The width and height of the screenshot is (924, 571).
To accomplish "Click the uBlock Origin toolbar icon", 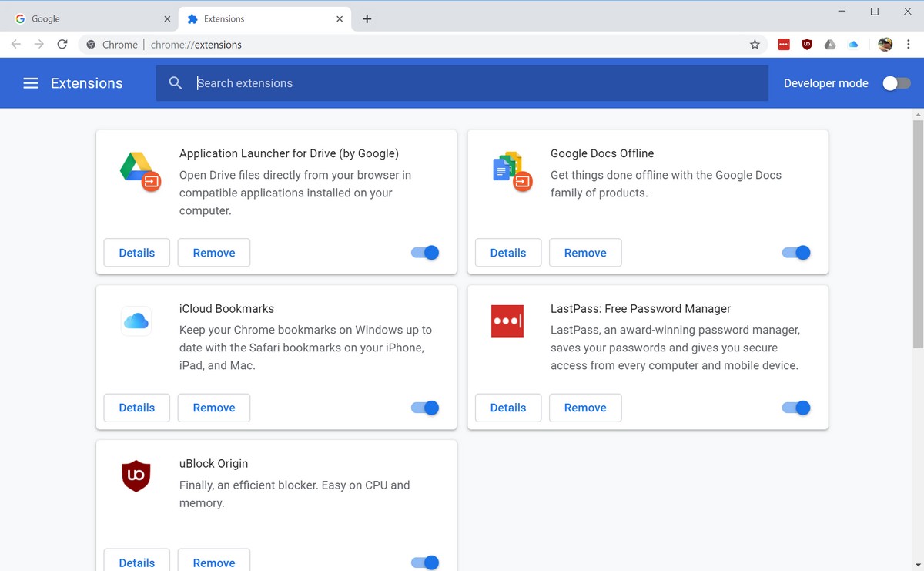I will coord(807,45).
